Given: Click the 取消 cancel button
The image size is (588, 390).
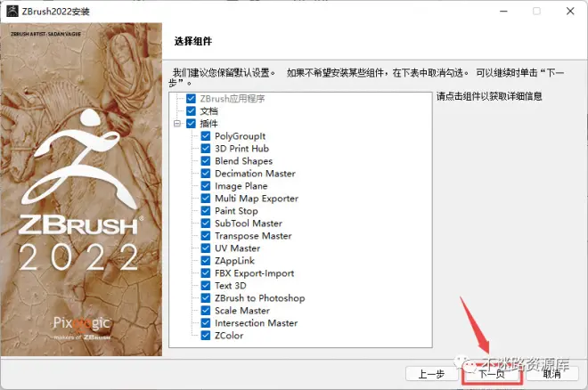Looking at the screenshot, I should tap(552, 373).
